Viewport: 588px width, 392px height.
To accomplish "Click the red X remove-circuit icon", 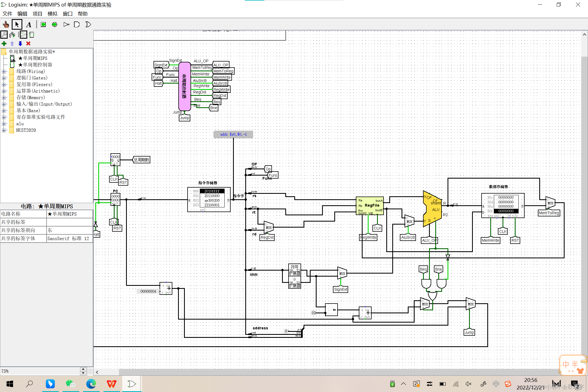I will click(28, 44).
